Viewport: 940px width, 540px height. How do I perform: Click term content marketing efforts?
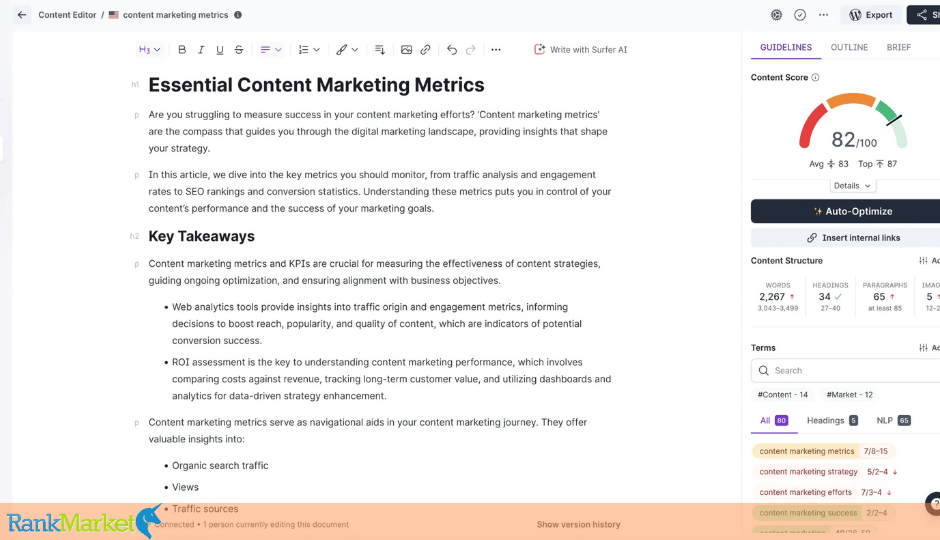[x=824, y=492]
